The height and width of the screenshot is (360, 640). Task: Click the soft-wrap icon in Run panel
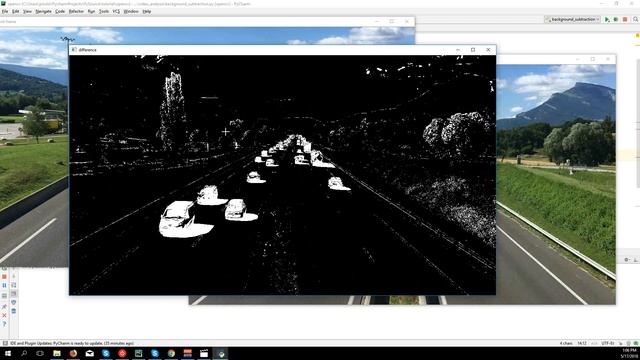click(x=13, y=285)
